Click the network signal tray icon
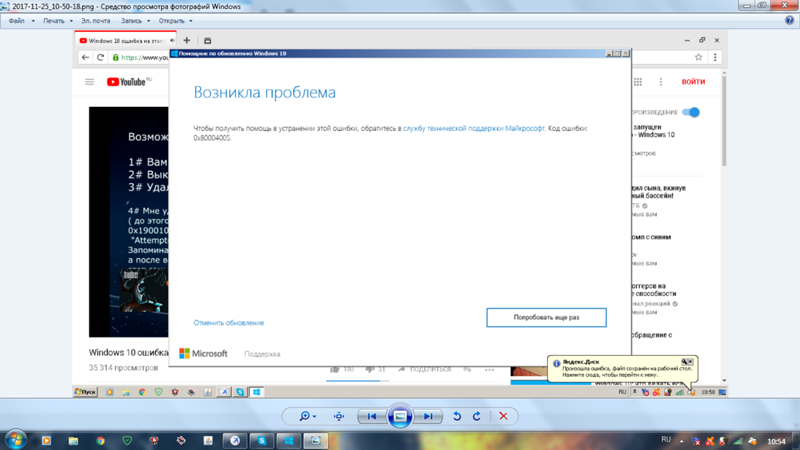Image resolution: width=800 pixels, height=450 pixels. point(738,441)
